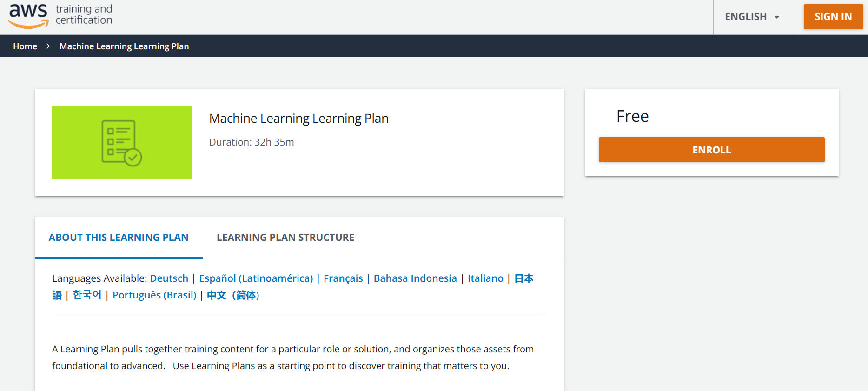Click the AWS training and certification logo

tap(60, 16)
